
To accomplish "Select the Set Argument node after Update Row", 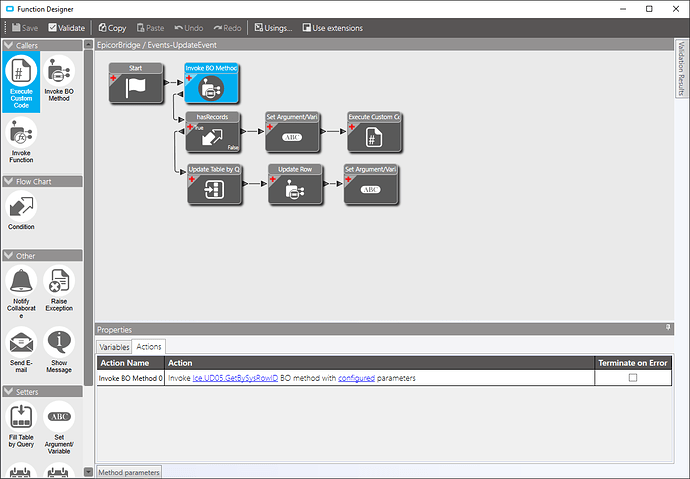I will point(371,184).
